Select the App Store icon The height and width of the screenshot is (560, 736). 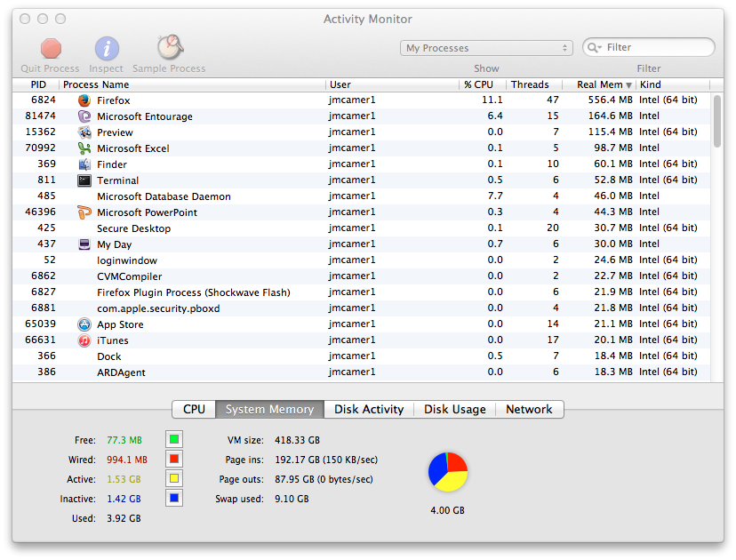pos(84,324)
